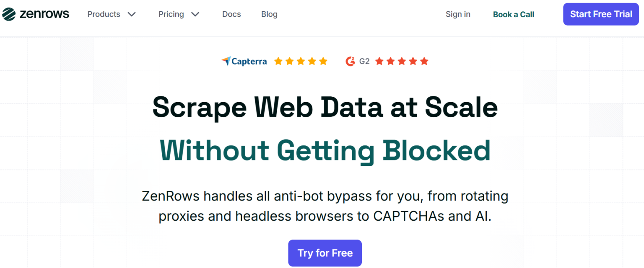The width and height of the screenshot is (644, 268).
Task: Expand the chevron next to Pricing
Action: [x=195, y=14]
